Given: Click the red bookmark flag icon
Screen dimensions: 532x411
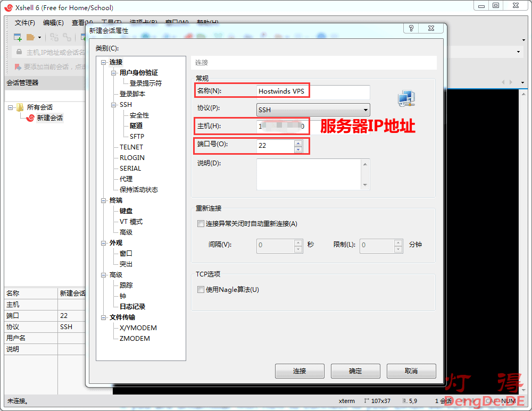Looking at the screenshot, I should (18, 67).
